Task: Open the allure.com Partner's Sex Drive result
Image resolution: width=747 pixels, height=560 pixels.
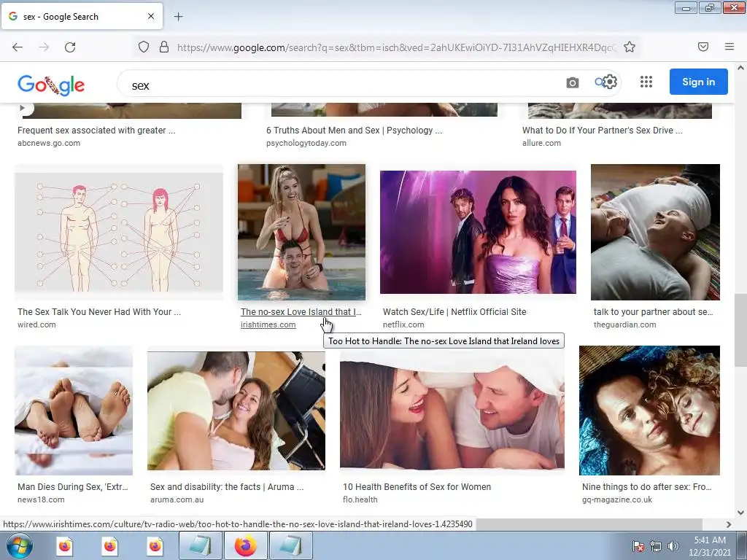Action: click(602, 131)
